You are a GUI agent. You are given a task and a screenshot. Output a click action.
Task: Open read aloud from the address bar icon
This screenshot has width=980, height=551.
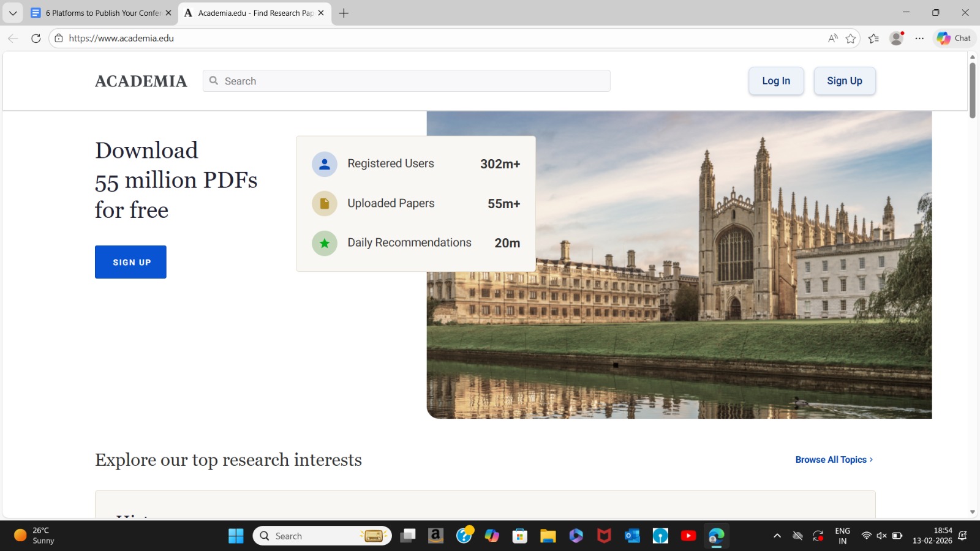832,38
